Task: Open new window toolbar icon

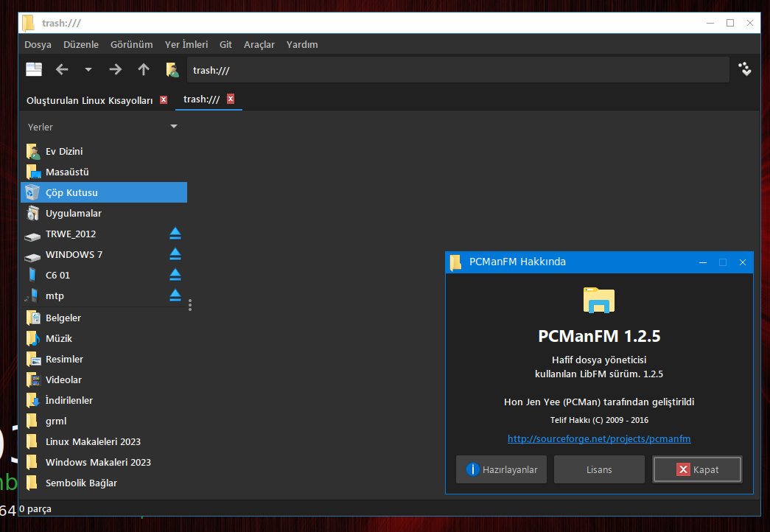Action: tap(34, 70)
